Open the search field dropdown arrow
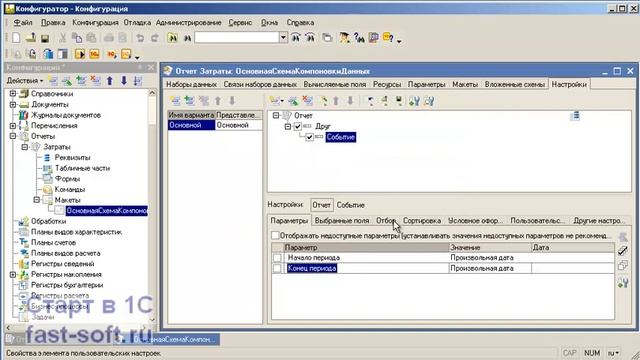This screenshot has height=360, width=640. click(x=283, y=38)
